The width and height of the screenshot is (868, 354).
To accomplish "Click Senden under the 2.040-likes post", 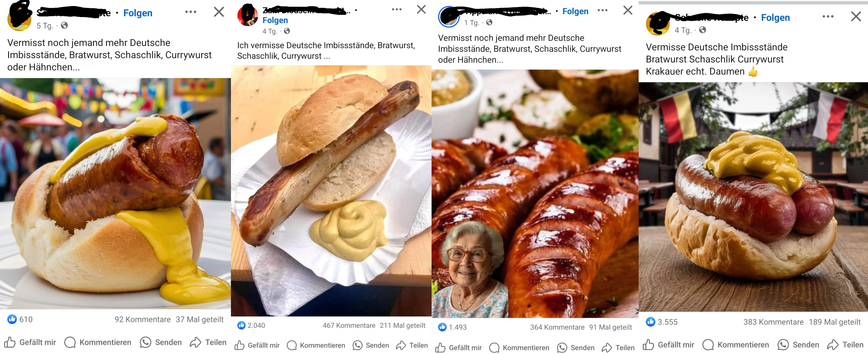I will (x=371, y=345).
